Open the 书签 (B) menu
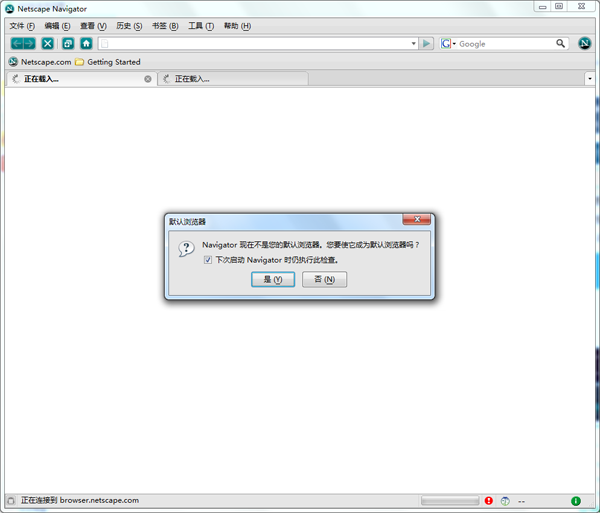This screenshot has width=600, height=513. (165, 26)
